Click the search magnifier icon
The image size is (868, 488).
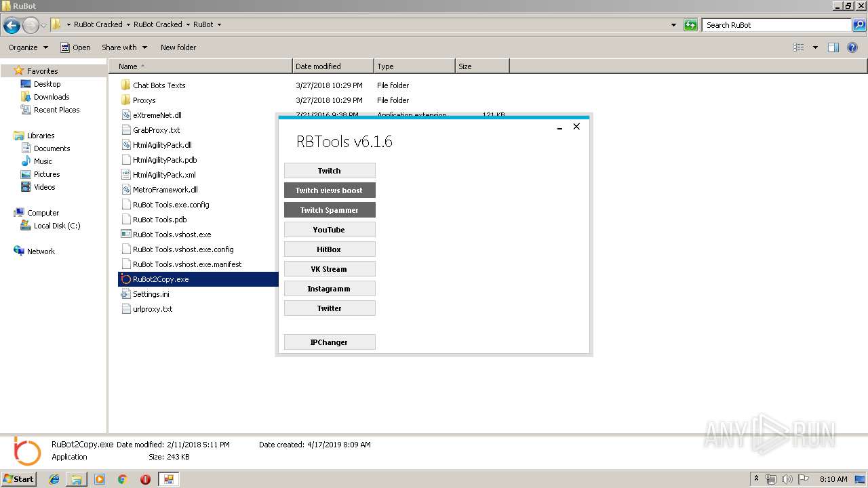click(859, 25)
